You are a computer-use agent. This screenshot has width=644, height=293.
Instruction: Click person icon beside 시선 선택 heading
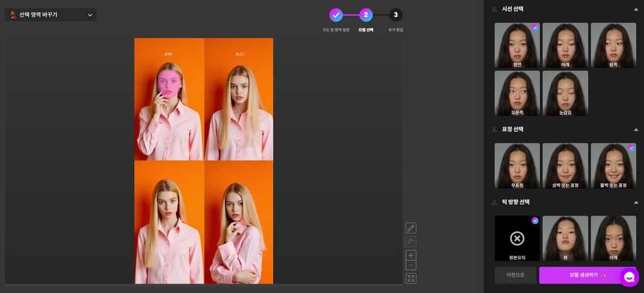[x=494, y=9]
